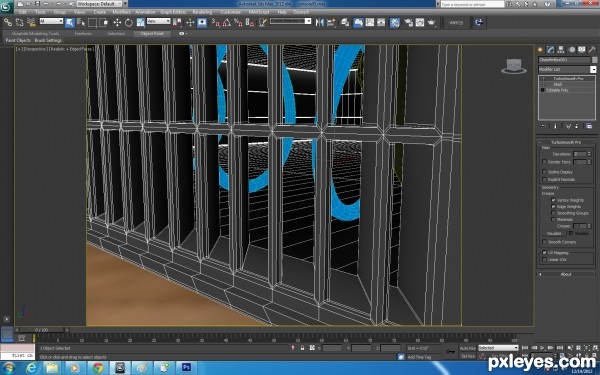
Task: Select the Freeform ribbon tab
Action: (x=83, y=34)
